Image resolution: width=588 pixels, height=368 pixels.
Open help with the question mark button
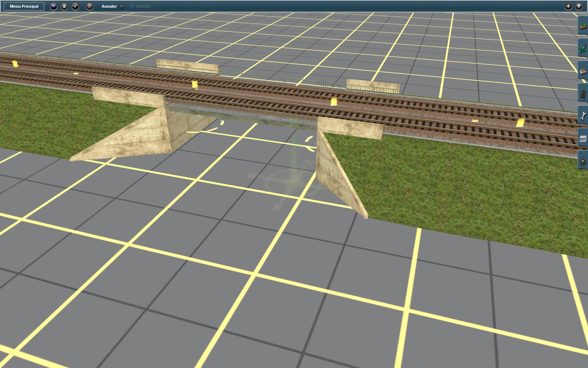point(579,6)
